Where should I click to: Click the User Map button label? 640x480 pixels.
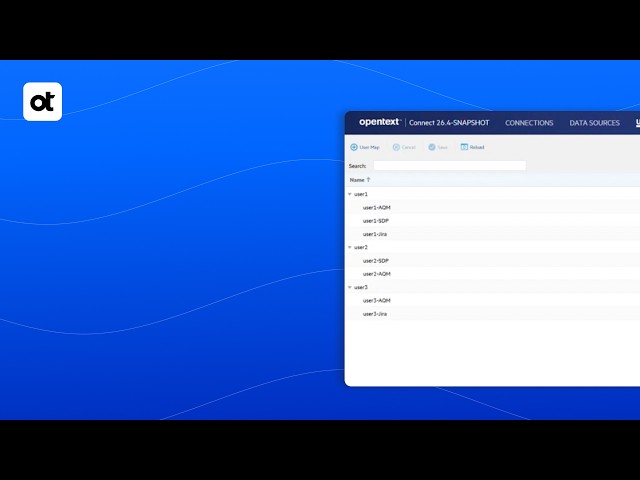(369, 147)
